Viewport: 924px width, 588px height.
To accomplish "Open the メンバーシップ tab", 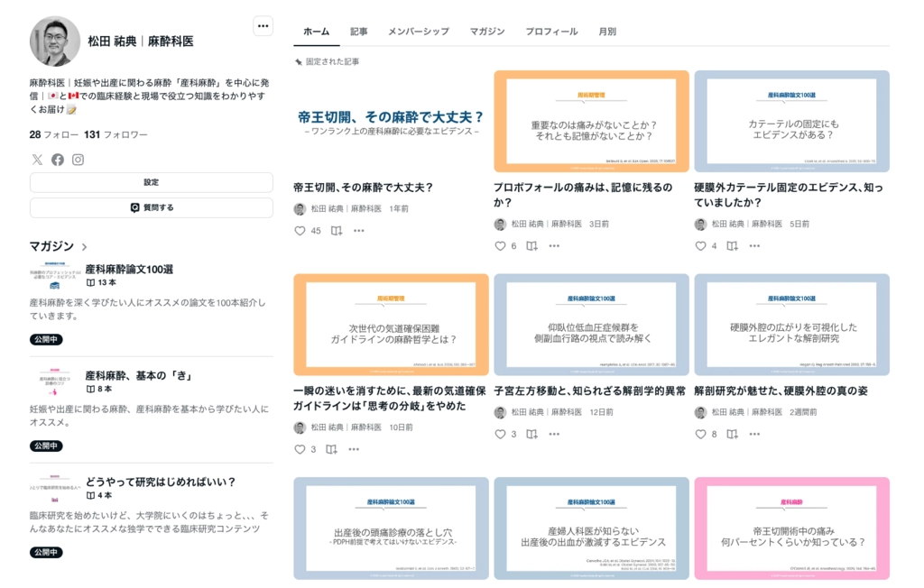I will (x=419, y=32).
